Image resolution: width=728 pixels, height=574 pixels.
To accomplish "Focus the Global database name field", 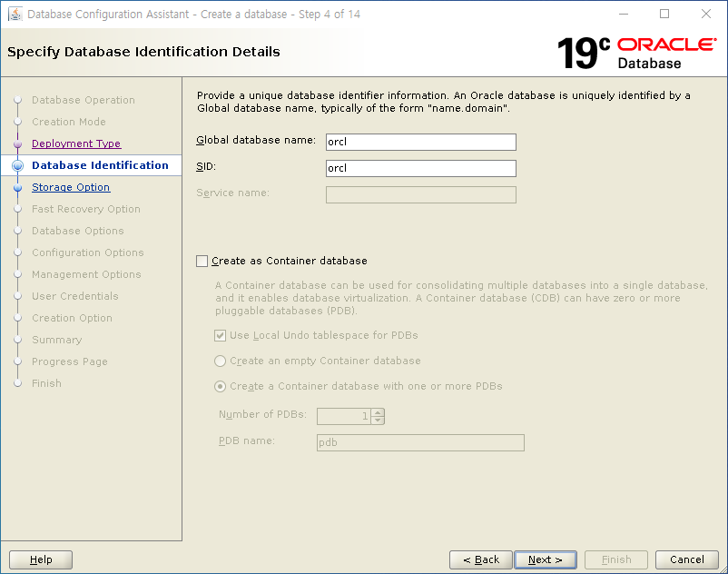I will [421, 142].
